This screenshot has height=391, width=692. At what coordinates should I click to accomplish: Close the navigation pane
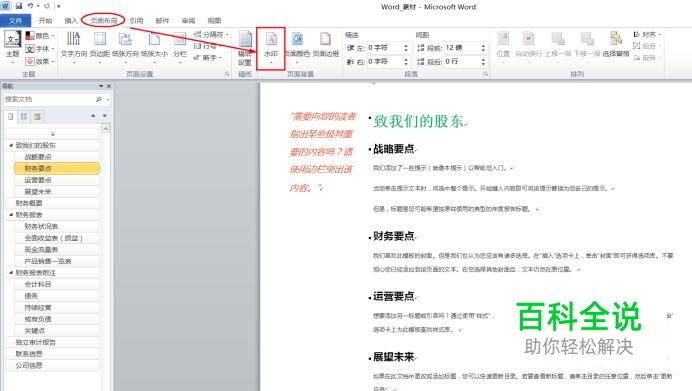pyautogui.click(x=109, y=86)
